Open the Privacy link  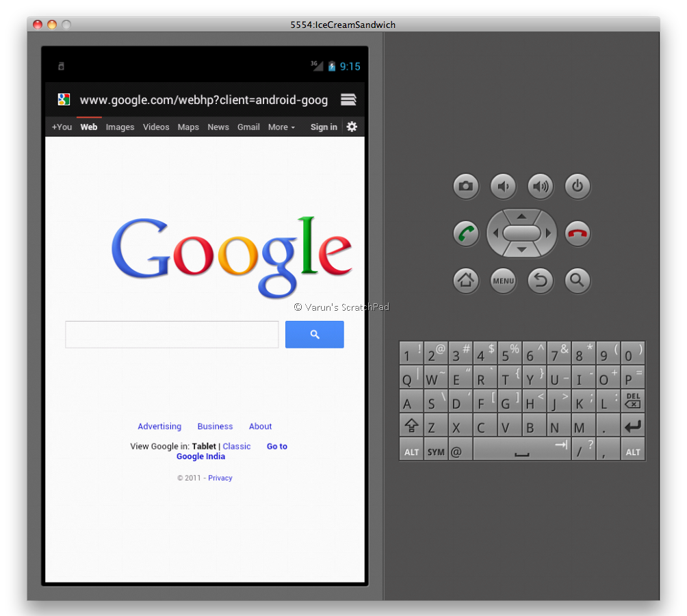click(220, 478)
